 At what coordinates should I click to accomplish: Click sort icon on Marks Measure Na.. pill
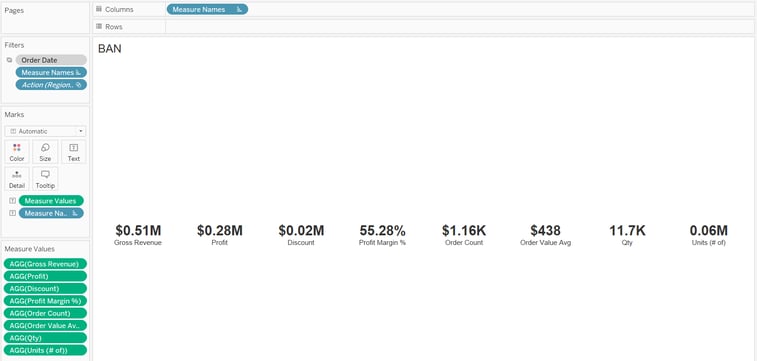coord(75,213)
